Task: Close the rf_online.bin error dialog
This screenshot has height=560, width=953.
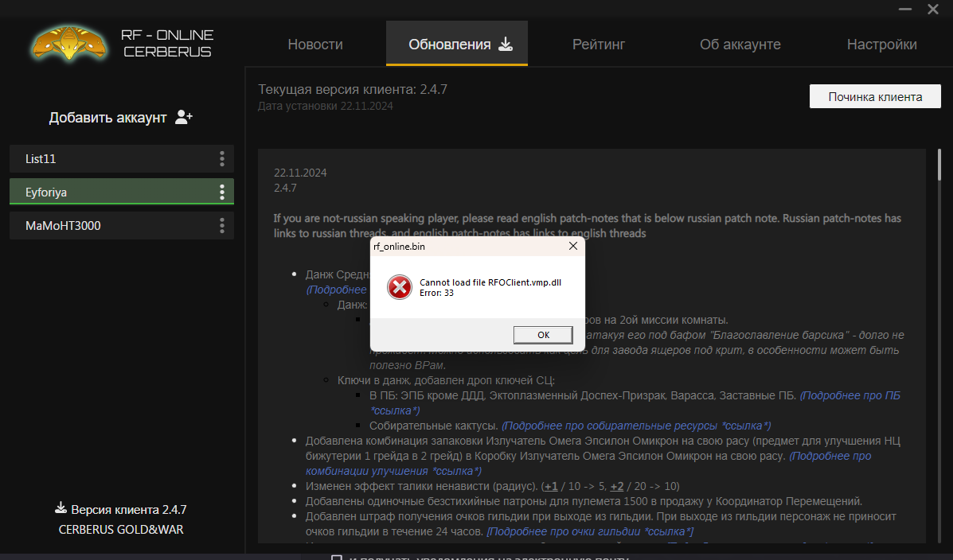Action: tap(572, 246)
